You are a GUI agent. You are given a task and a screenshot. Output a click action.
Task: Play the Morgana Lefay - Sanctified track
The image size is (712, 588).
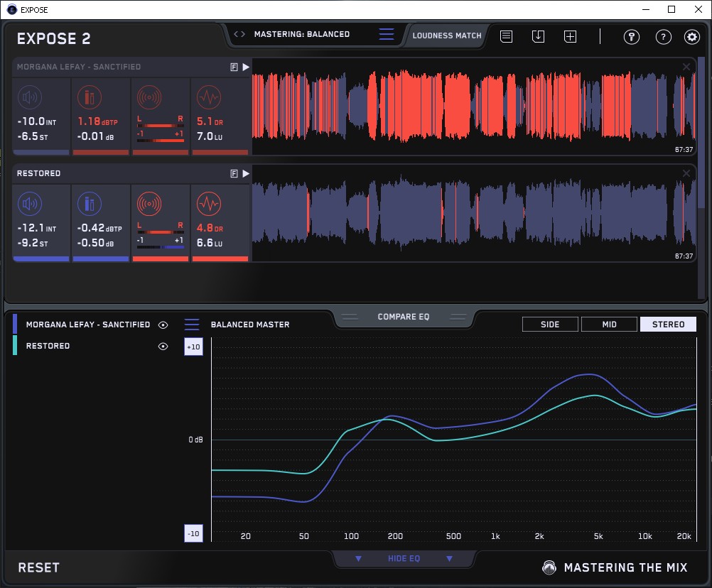[246, 67]
